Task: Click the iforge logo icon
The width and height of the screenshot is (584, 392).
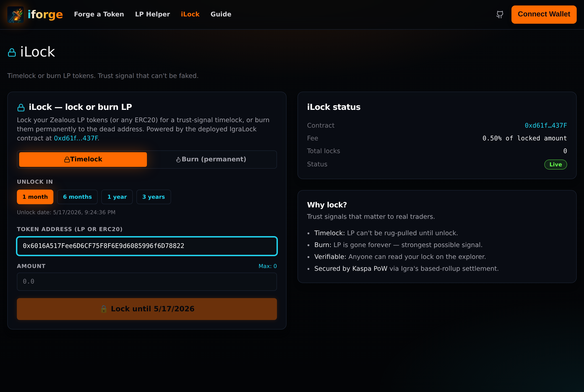Action: tap(16, 15)
